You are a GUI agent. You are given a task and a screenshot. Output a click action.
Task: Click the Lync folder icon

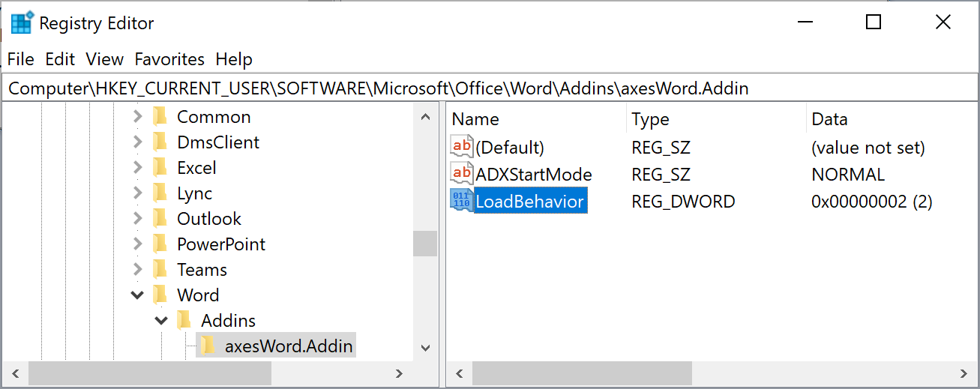[x=159, y=193]
